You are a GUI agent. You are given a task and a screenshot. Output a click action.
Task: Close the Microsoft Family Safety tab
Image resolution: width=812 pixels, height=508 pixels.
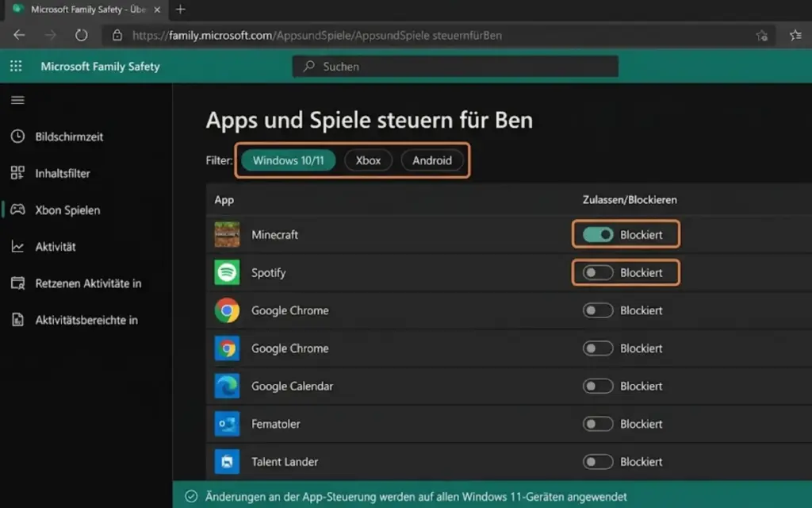[157, 10]
